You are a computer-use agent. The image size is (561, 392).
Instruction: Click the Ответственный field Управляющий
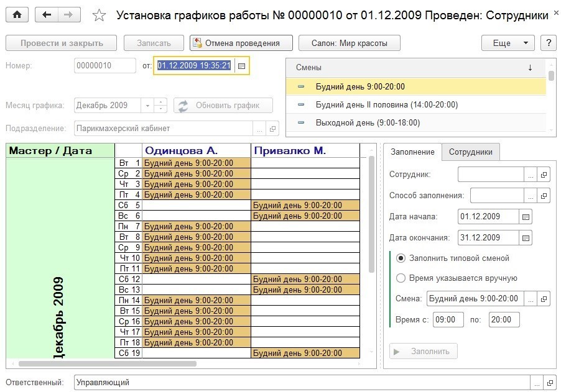tap(302, 383)
